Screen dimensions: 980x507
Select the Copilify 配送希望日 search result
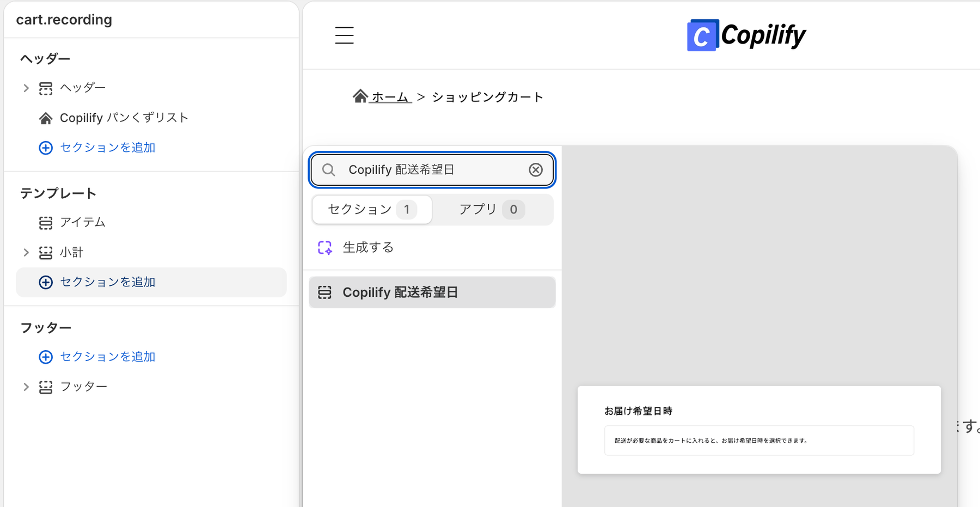click(432, 292)
